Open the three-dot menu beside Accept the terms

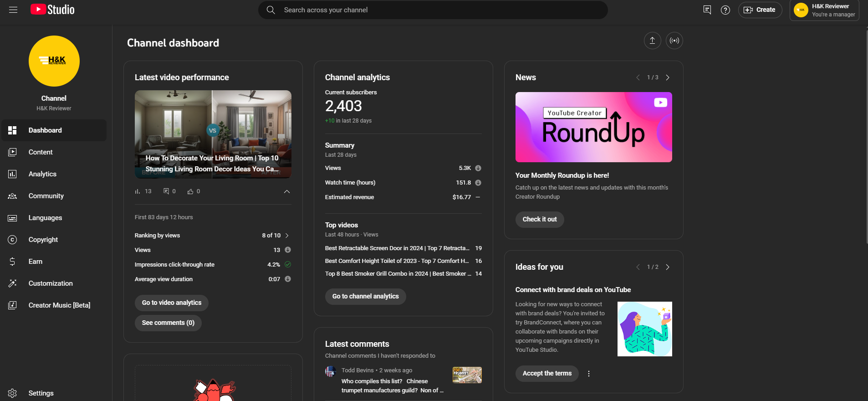[589, 374]
